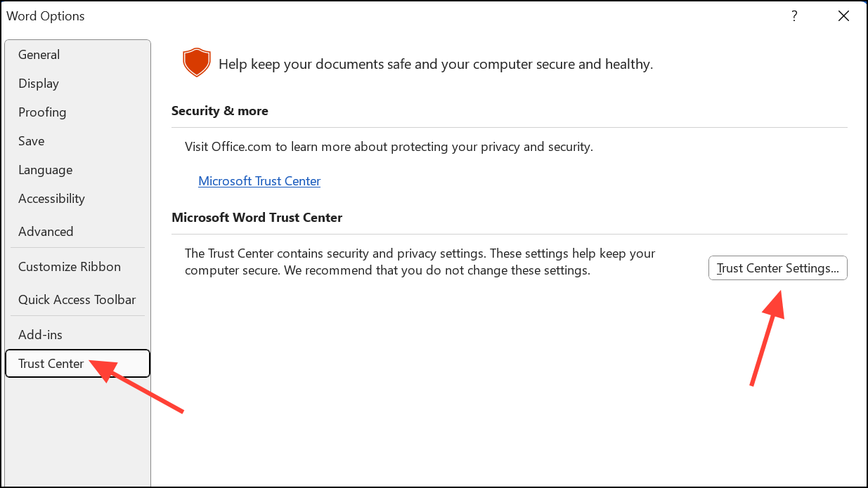Click the orange shield security icon
Viewport: 868px width, 488px height.
197,63
